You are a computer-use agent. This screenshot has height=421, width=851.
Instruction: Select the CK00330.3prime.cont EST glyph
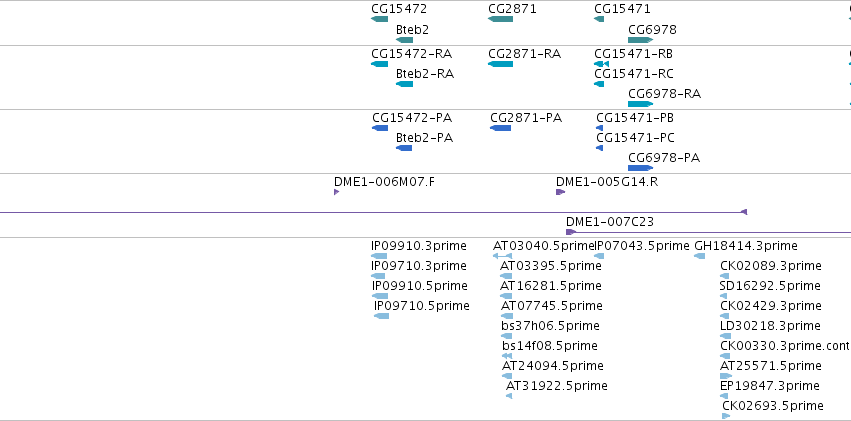(725, 356)
